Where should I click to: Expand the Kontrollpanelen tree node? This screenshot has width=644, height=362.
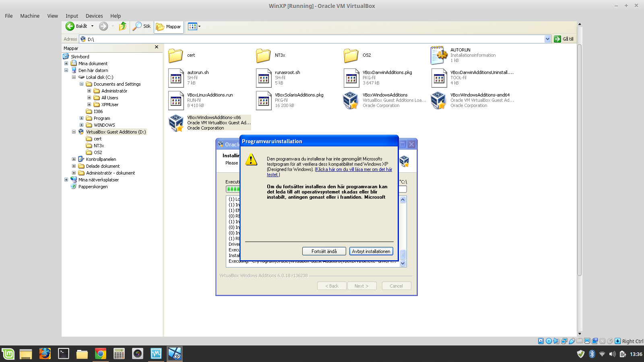[x=74, y=159]
